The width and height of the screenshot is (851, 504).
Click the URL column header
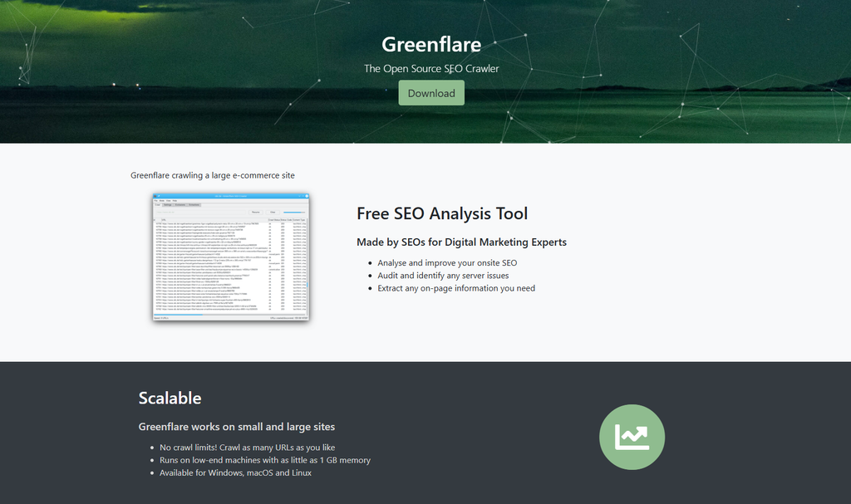tap(165, 219)
